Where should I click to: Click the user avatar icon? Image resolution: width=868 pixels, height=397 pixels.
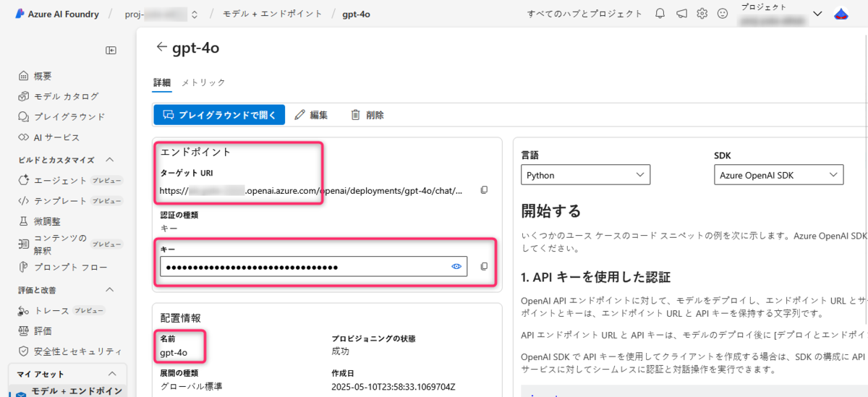[841, 14]
